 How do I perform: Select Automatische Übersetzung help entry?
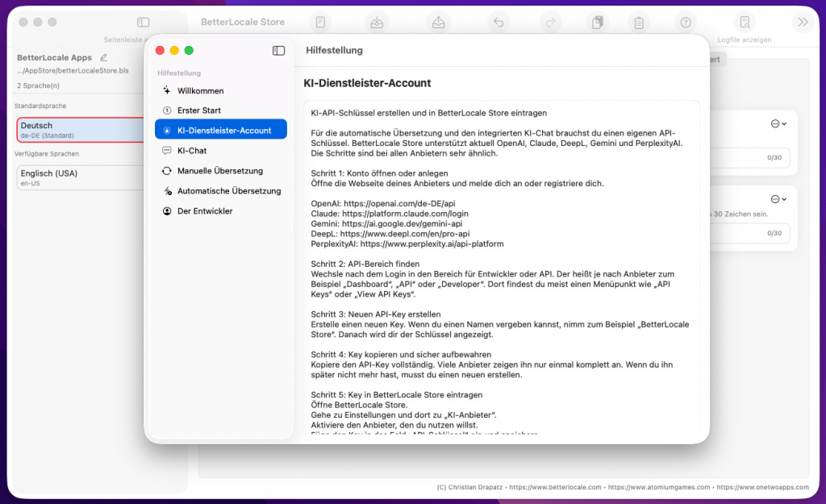click(229, 191)
